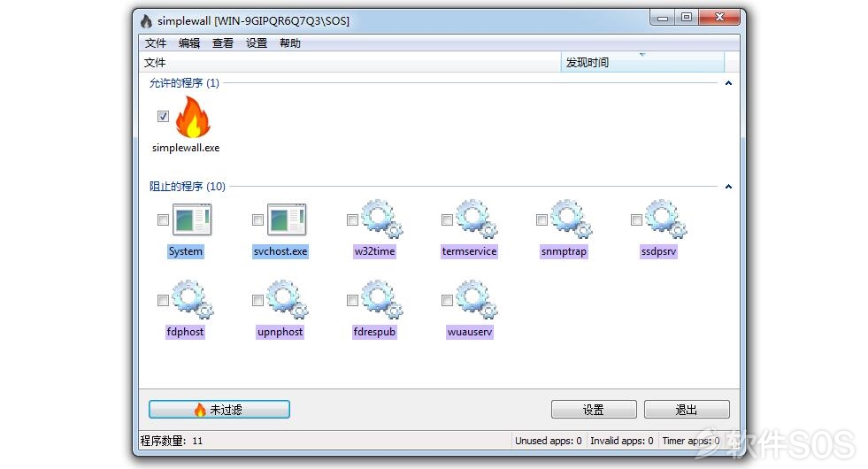Click the Unused apps: 0 status entry
The height and width of the screenshot is (469, 868).
pos(549,441)
